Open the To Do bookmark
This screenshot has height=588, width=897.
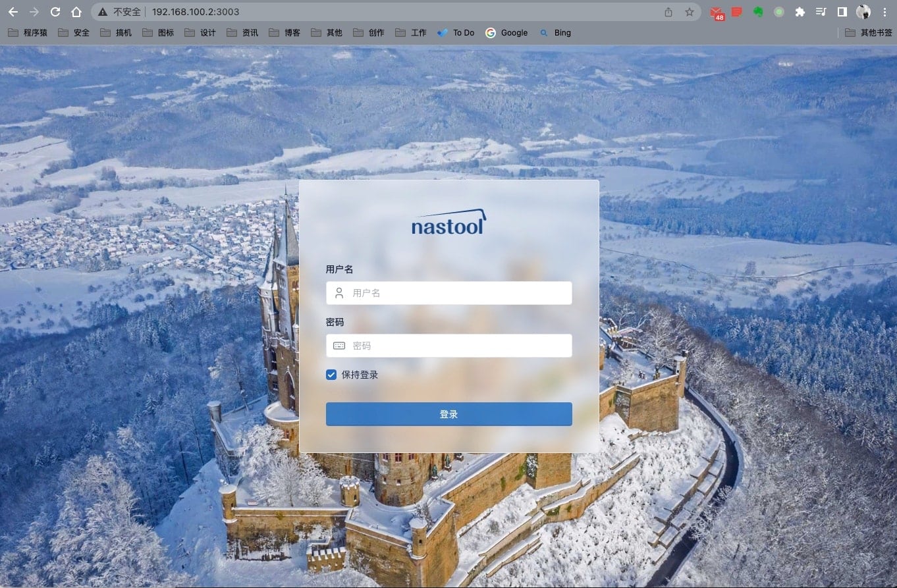pyautogui.click(x=456, y=32)
